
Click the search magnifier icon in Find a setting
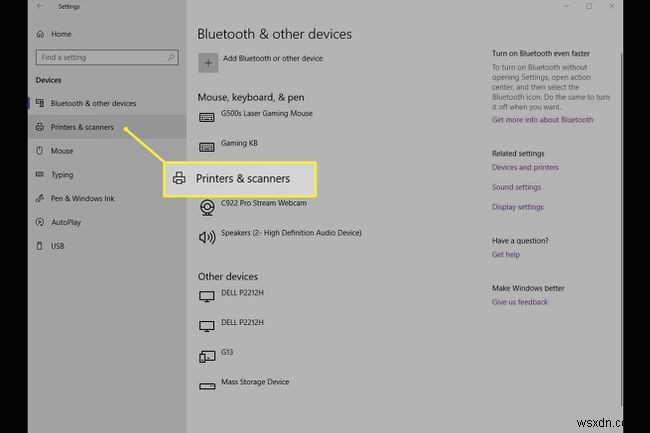(x=171, y=57)
